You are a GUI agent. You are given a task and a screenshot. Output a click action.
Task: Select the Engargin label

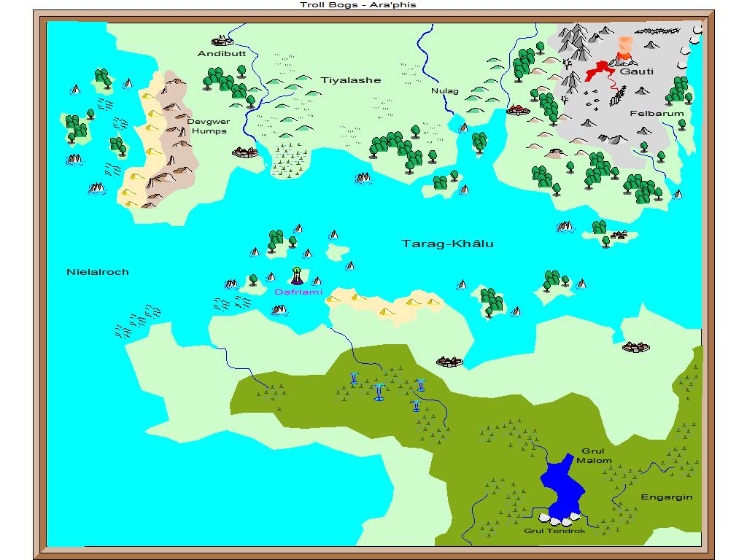pos(667,497)
